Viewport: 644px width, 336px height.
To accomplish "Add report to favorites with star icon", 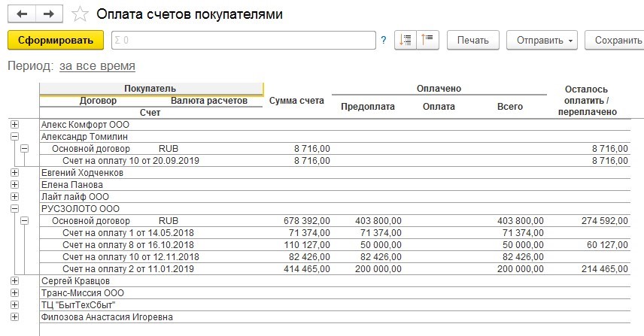I will (x=77, y=14).
